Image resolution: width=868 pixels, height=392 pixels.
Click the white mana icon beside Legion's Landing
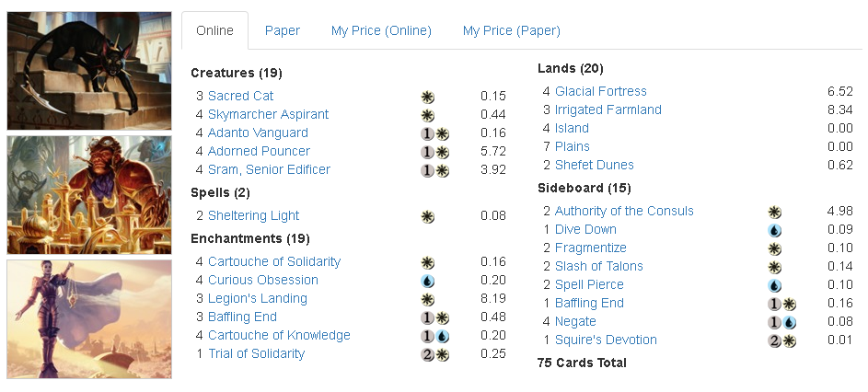click(x=427, y=298)
